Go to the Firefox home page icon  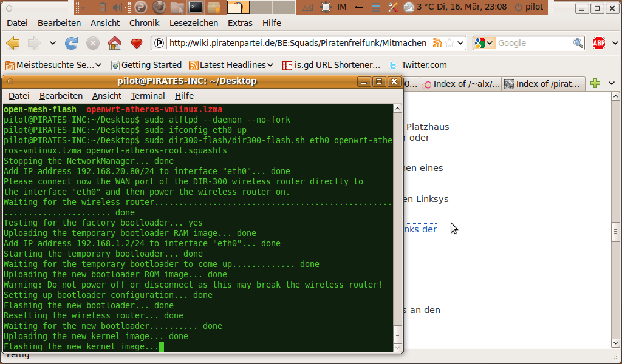click(114, 43)
